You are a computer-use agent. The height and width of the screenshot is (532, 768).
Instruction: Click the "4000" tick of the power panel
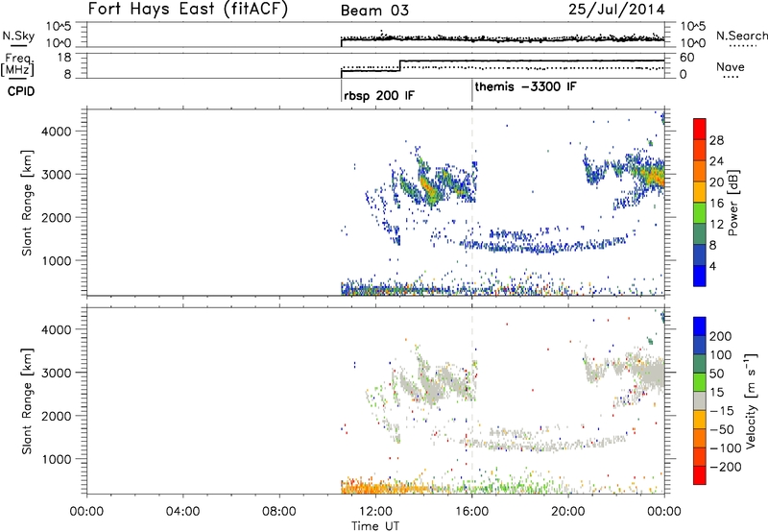tap(57, 132)
